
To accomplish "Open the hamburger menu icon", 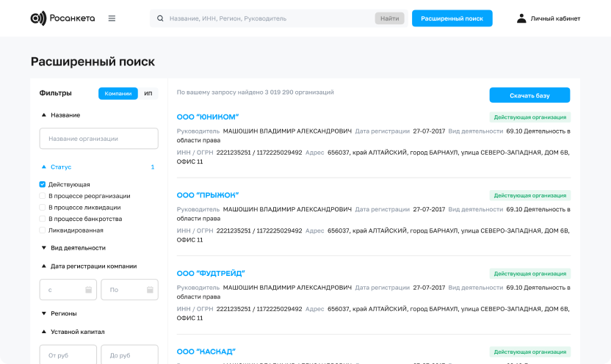I will pyautogui.click(x=112, y=18).
